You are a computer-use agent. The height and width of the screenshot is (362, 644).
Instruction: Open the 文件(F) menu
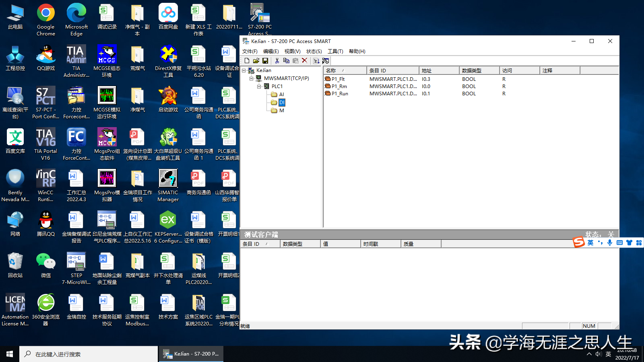250,51
